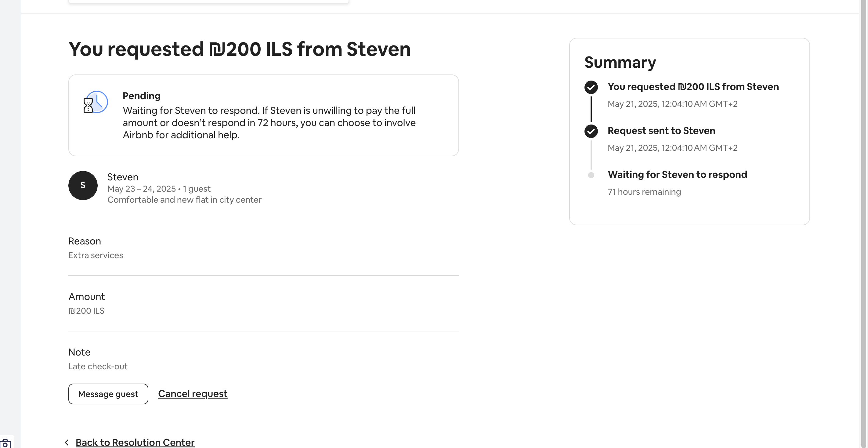Click the page vertical scrollbar
The image size is (868, 448).
pyautogui.click(x=863, y=224)
